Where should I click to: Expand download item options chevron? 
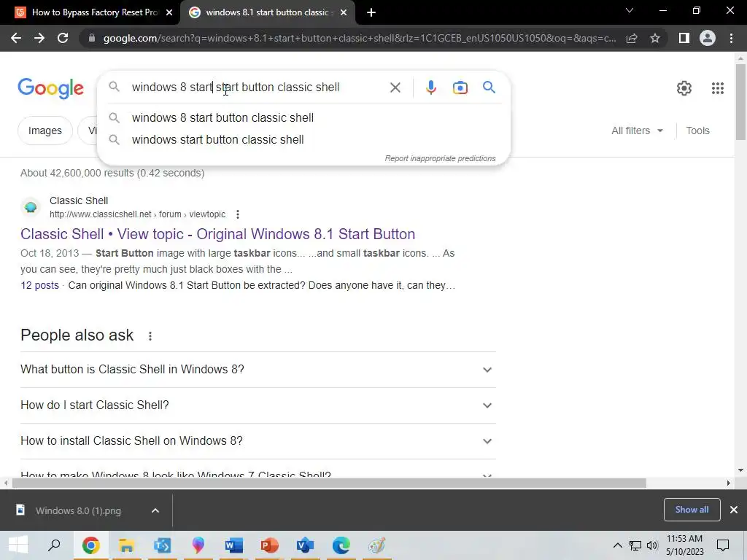(155, 510)
